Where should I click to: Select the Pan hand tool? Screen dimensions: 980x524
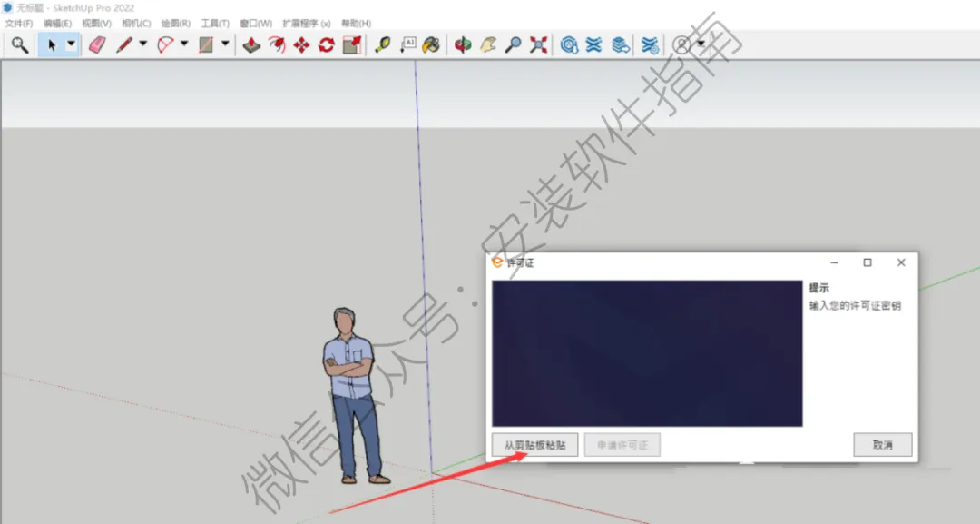[x=488, y=45]
